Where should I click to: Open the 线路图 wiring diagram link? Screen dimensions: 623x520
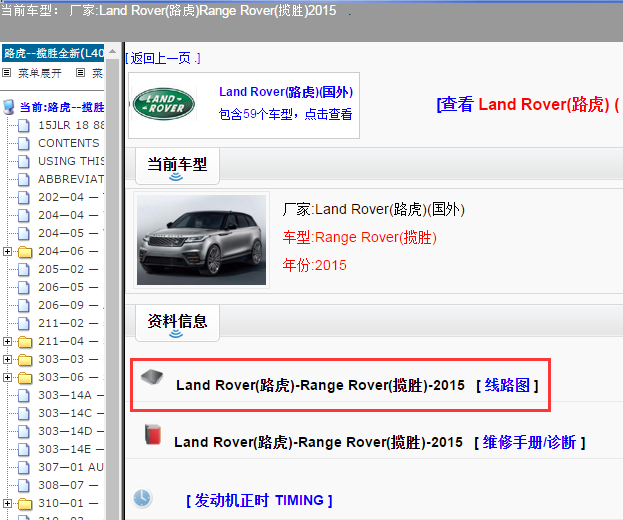coord(507,385)
